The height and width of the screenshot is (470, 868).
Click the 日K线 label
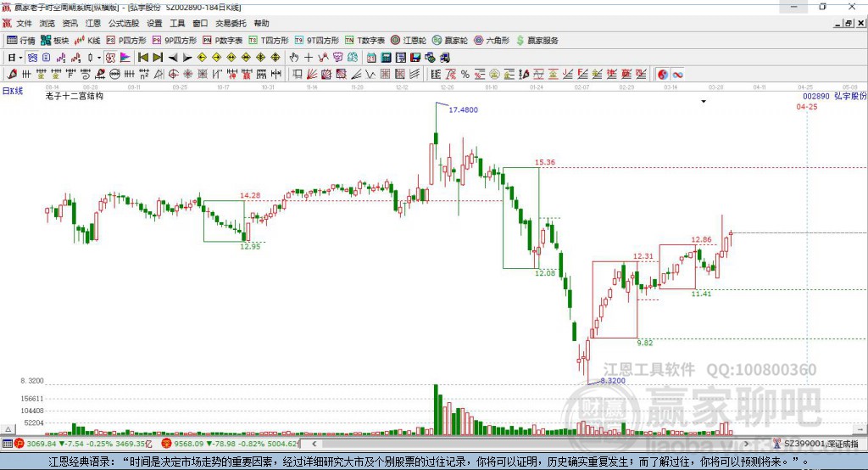12,91
